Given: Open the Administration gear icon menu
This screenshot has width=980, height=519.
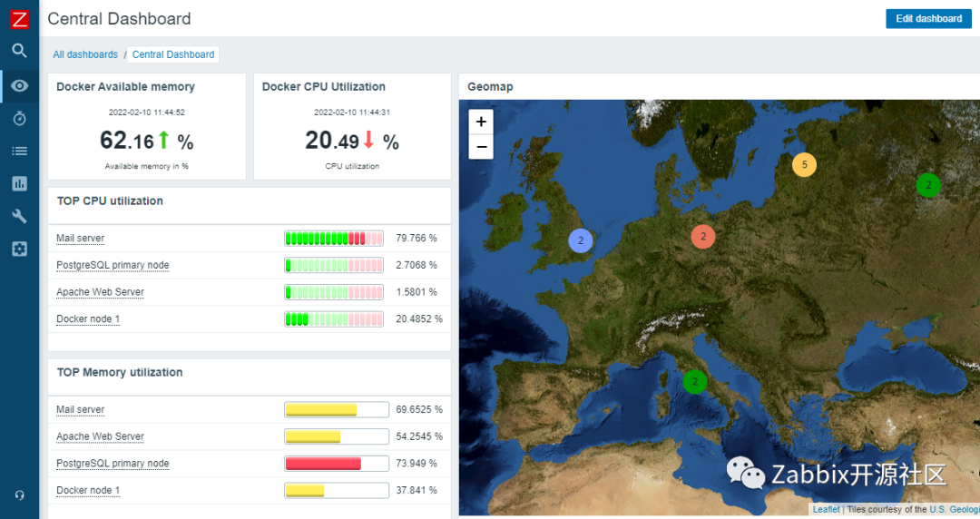Looking at the screenshot, I should click(19, 249).
